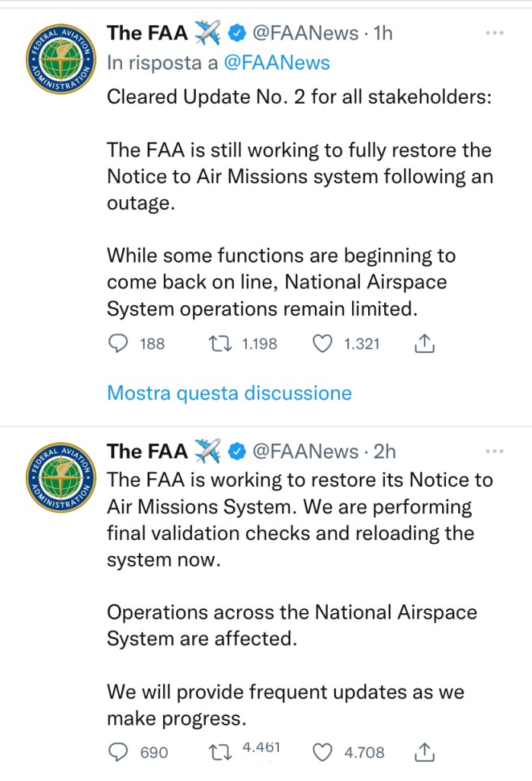Like the final validation checks tweet
The width and height of the screenshot is (532, 781).
tap(324, 753)
